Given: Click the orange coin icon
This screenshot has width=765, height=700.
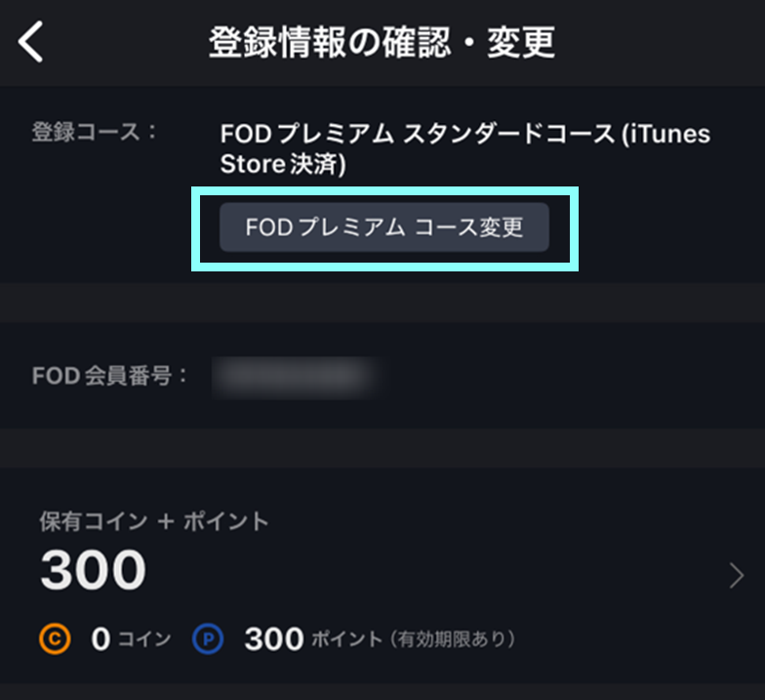Looking at the screenshot, I should pyautogui.click(x=54, y=639).
